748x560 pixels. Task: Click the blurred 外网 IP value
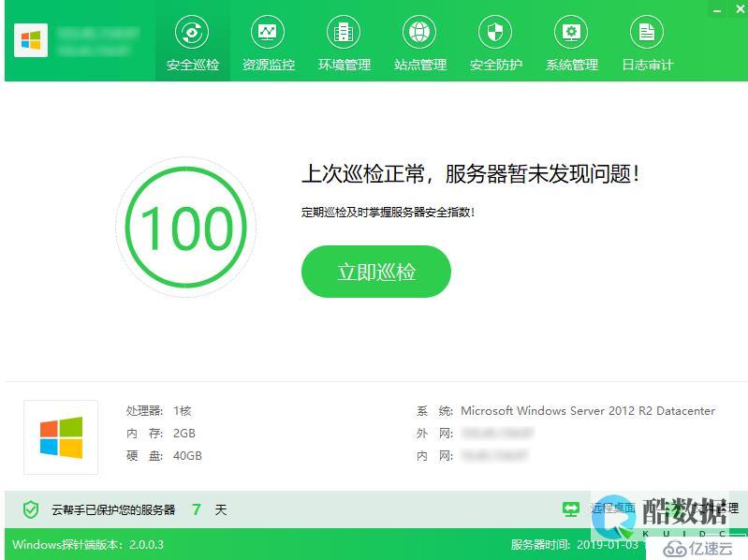pos(497,434)
